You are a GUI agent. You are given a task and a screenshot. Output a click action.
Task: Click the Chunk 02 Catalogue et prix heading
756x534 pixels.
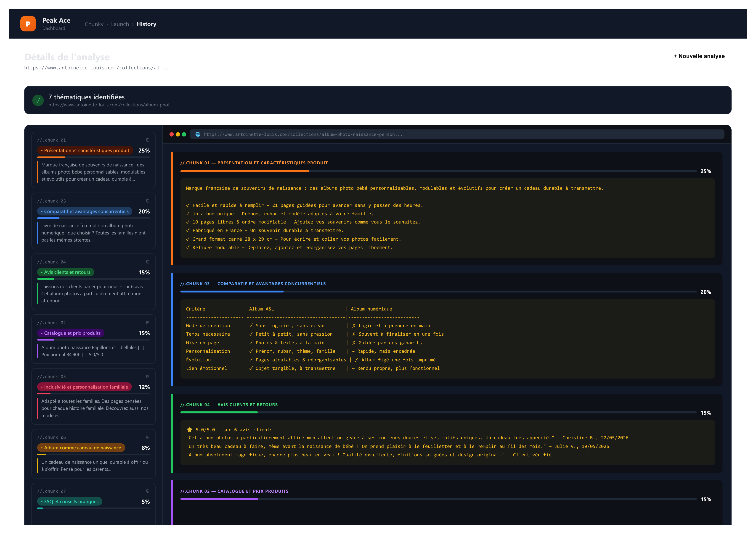[234, 491]
